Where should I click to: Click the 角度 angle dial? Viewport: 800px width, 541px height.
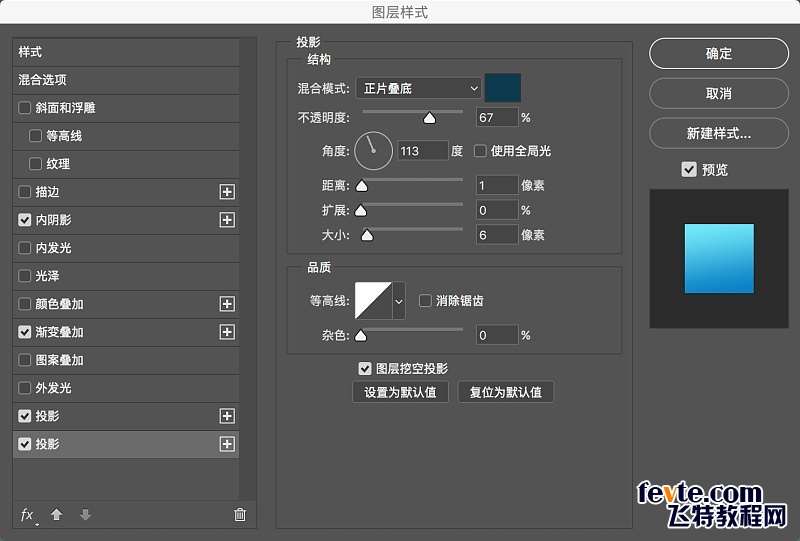pos(373,151)
